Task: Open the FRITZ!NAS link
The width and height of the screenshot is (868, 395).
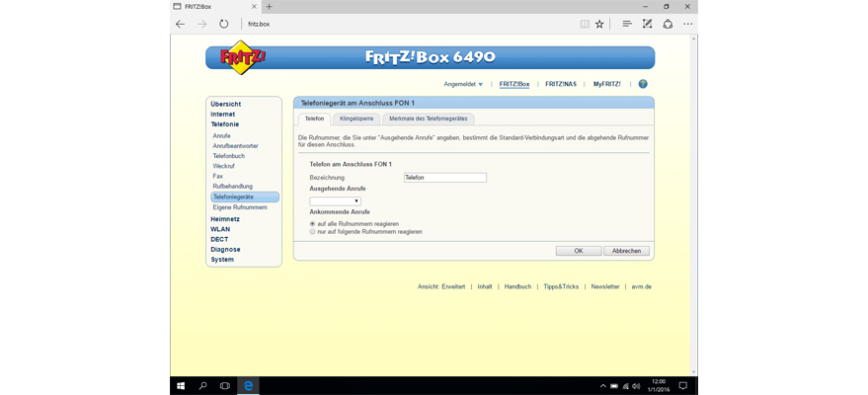Action: (x=561, y=84)
